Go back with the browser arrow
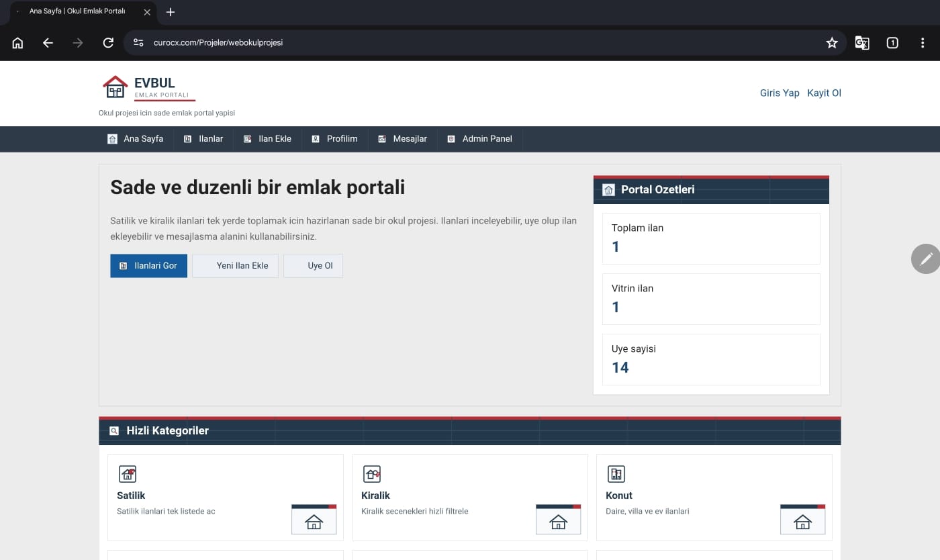Viewport: 940px width, 560px height. (x=48, y=43)
